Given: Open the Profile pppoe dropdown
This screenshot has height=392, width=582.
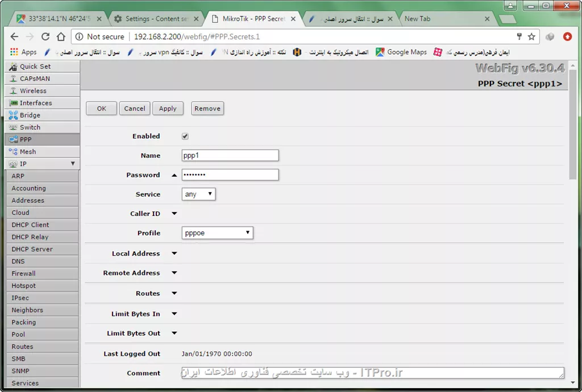Looking at the screenshot, I should coord(218,233).
